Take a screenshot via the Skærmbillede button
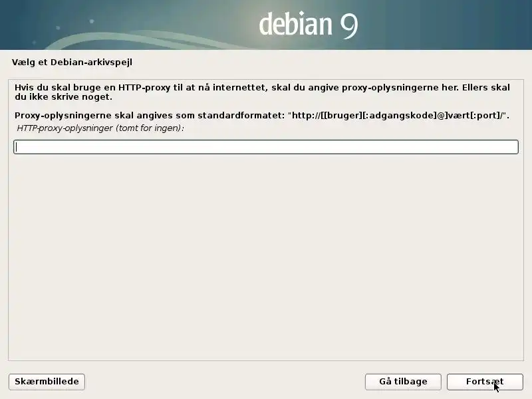532x399 pixels. pos(47,382)
